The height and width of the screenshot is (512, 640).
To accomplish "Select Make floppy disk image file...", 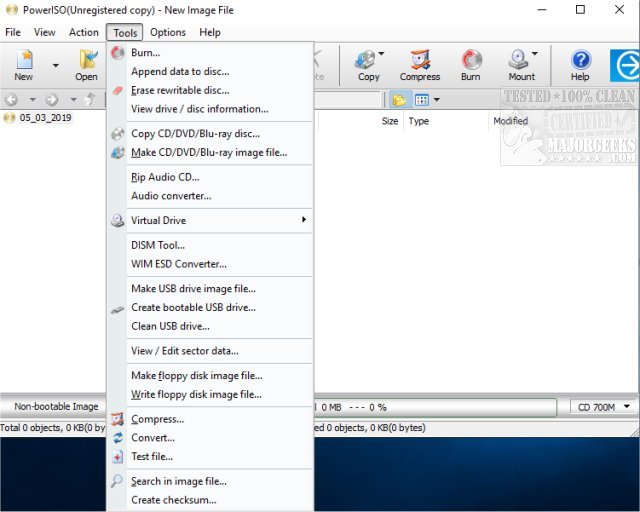I will tap(211, 376).
